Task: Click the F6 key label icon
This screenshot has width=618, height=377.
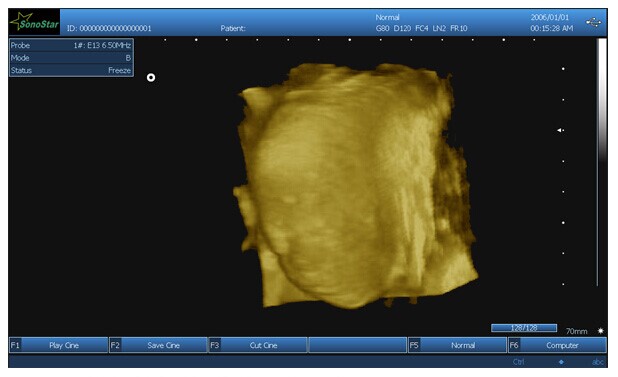Action: (514, 345)
